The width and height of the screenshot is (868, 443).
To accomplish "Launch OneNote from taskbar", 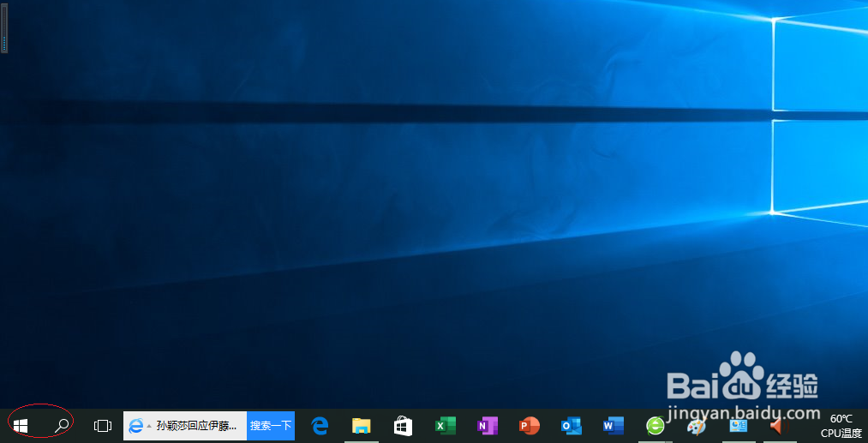I will coord(488,426).
